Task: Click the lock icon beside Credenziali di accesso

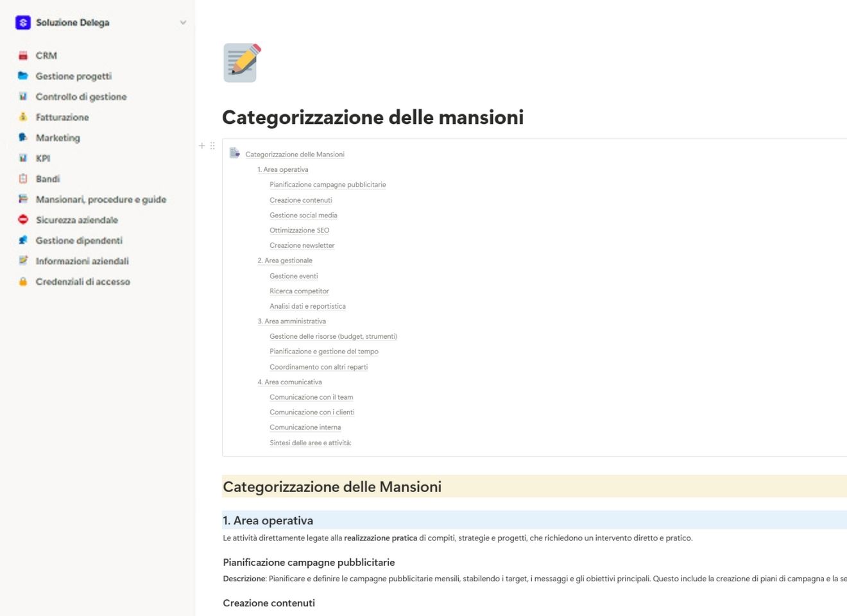Action: click(24, 281)
